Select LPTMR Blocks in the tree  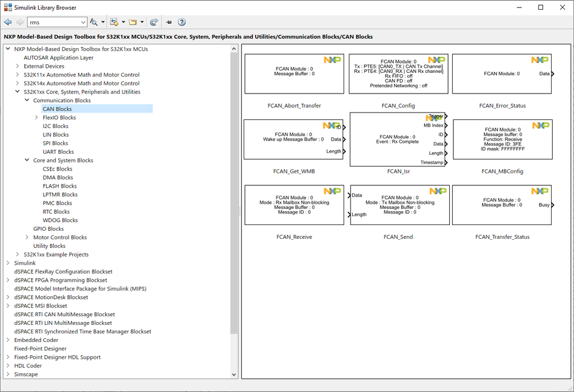click(x=60, y=195)
